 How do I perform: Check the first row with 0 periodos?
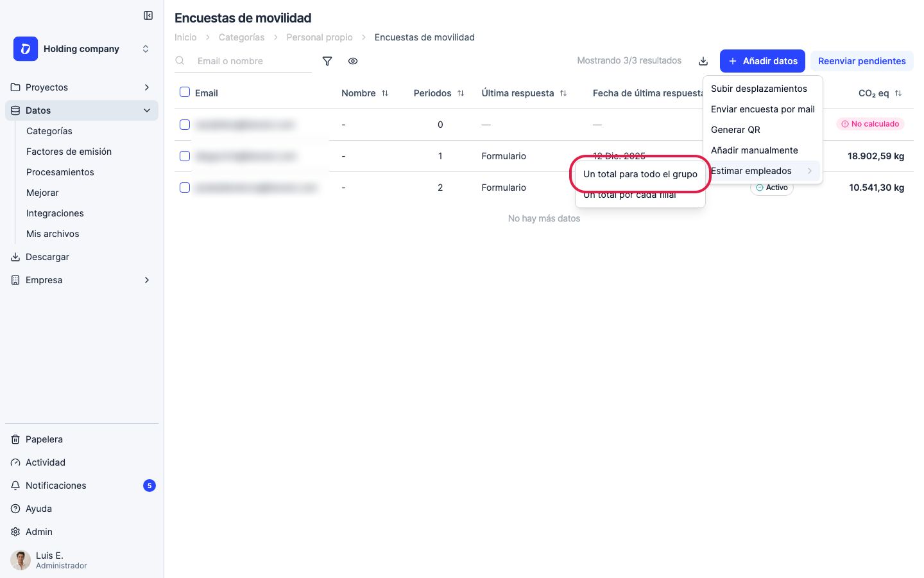(x=185, y=125)
